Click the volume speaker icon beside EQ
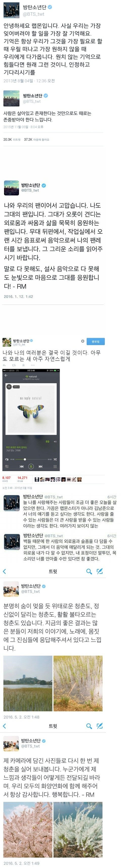The width and height of the screenshot is (121, 868). [x=55, y=441]
